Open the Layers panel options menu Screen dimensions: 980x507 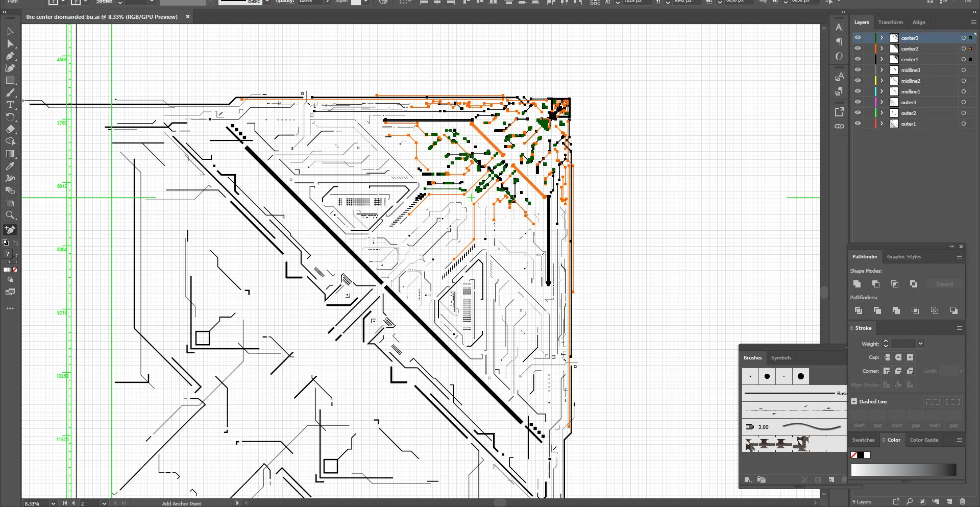(973, 22)
